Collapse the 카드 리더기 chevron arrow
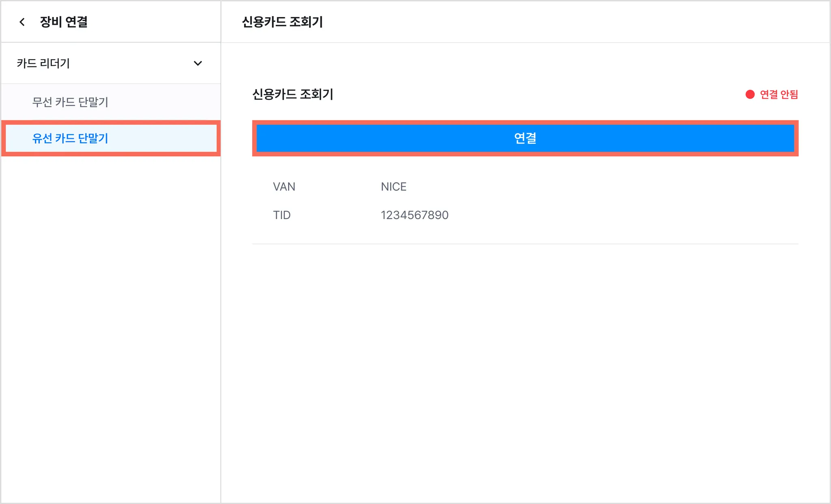 click(x=198, y=63)
